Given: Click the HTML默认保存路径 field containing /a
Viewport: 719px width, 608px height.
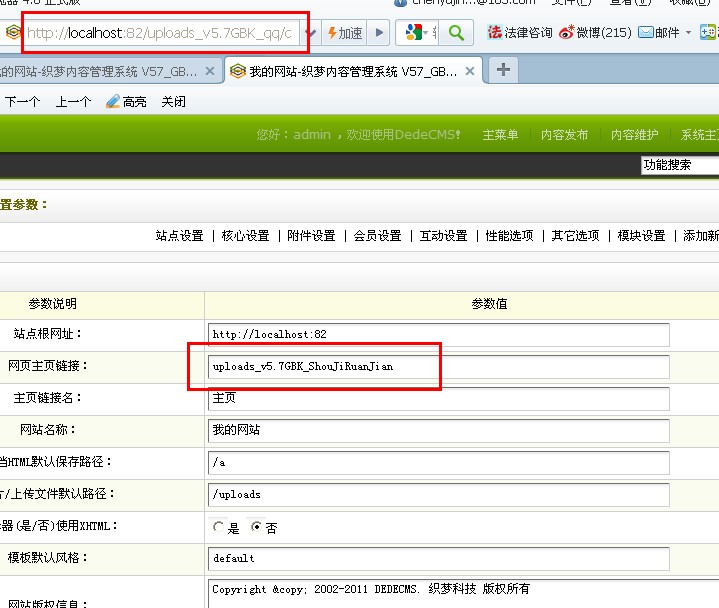Looking at the screenshot, I should [438, 463].
